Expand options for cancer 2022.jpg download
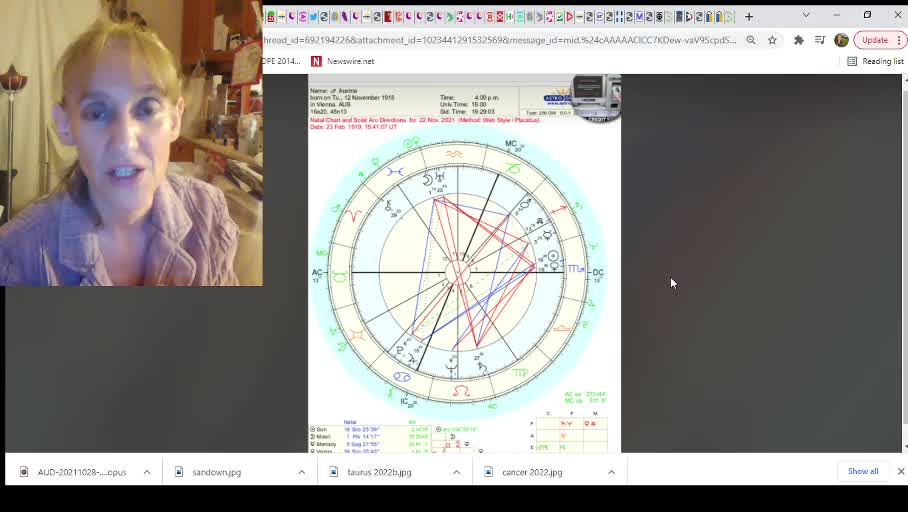 [x=612, y=472]
